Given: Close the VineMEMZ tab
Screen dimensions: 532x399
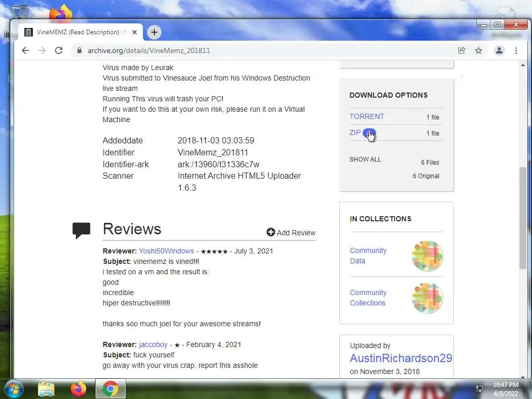Looking at the screenshot, I should click(135, 32).
